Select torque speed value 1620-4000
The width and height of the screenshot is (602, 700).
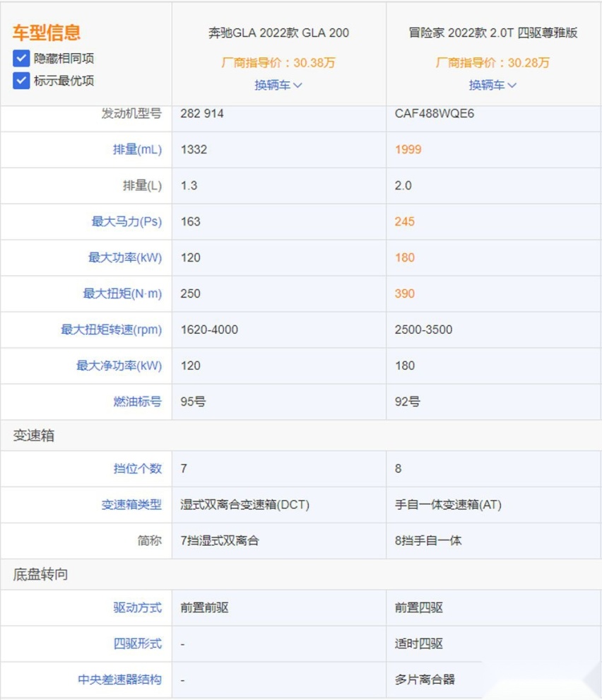click(209, 329)
